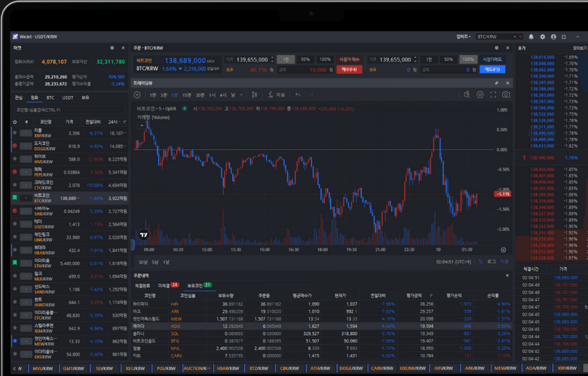
Task: Open BTC/KRW symbol combo box
Action: pos(497,37)
